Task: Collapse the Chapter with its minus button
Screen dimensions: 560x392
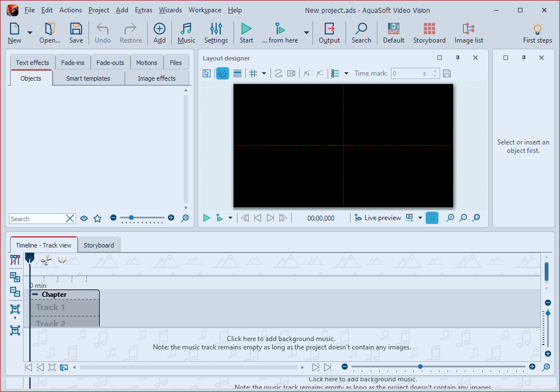Action: (35, 295)
